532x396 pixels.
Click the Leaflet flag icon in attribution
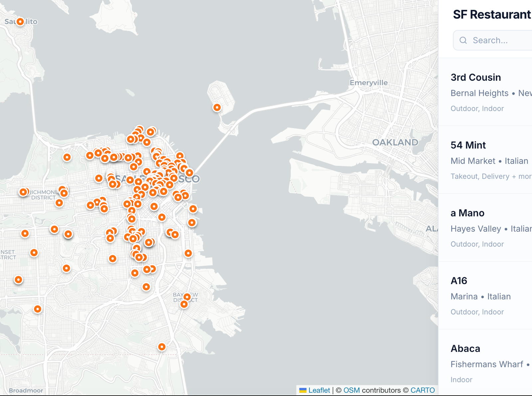coord(303,390)
